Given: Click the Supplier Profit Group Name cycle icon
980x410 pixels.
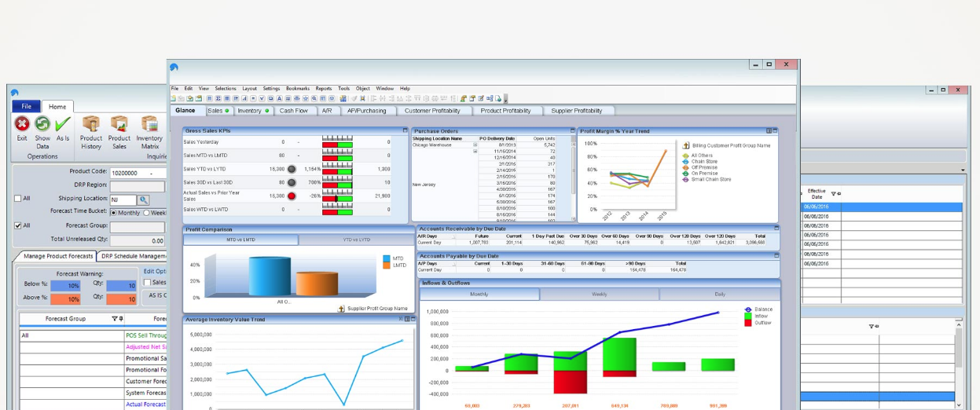Looking at the screenshot, I should pyautogui.click(x=342, y=309).
